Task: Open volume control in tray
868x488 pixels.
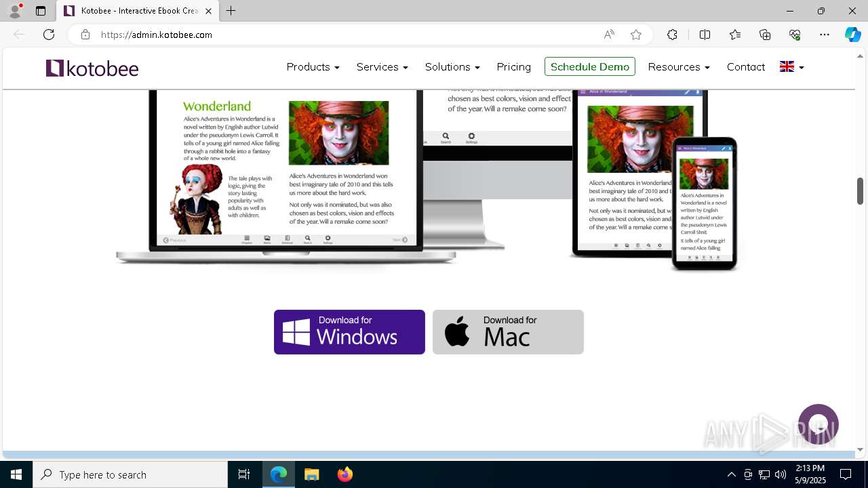Action: pos(781,474)
